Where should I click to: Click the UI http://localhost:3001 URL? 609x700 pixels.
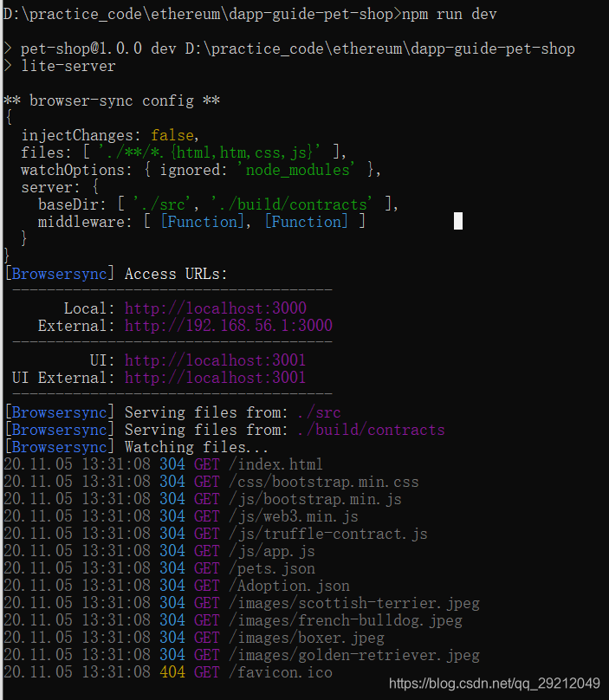point(215,360)
